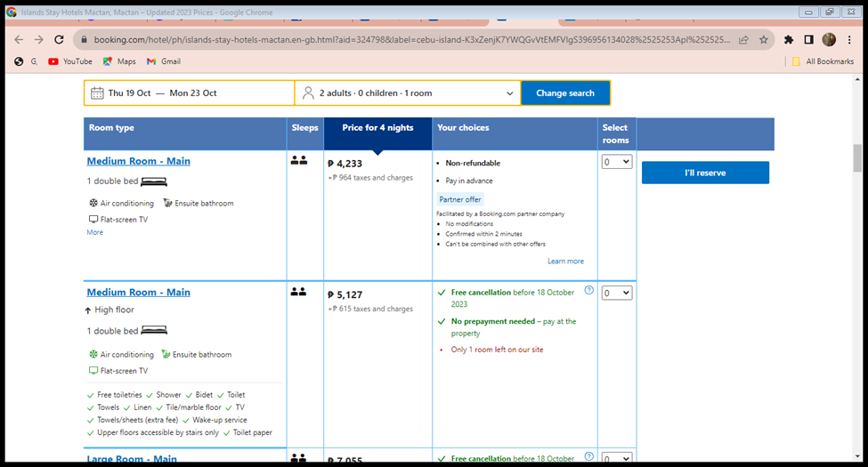Click the price ₱ 5,127
868x467 pixels.
pos(345,295)
